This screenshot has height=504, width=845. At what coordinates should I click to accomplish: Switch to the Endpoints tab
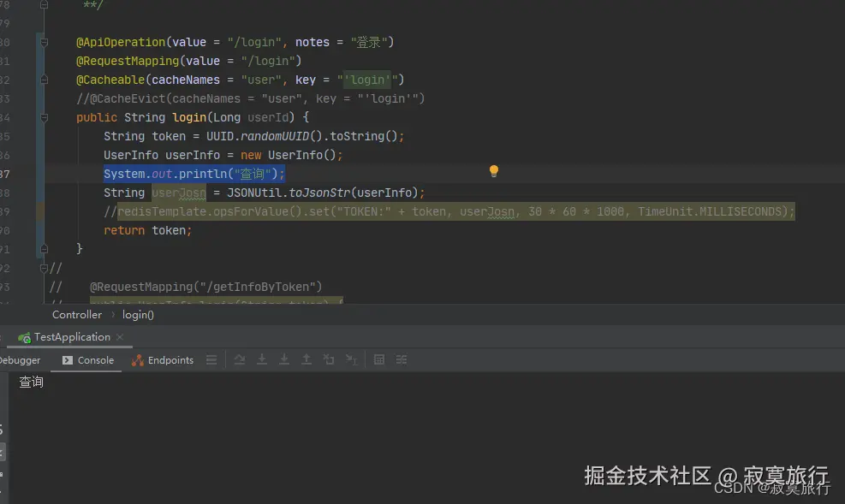tap(163, 360)
